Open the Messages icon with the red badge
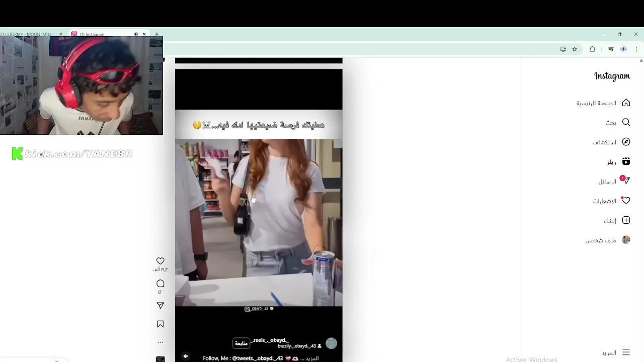The height and width of the screenshot is (362, 644). (x=625, y=180)
